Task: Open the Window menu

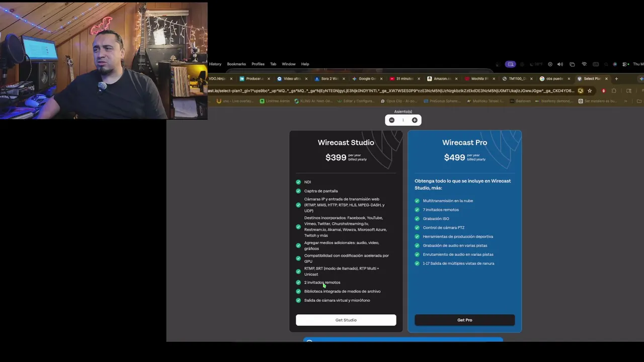Action: [289, 64]
